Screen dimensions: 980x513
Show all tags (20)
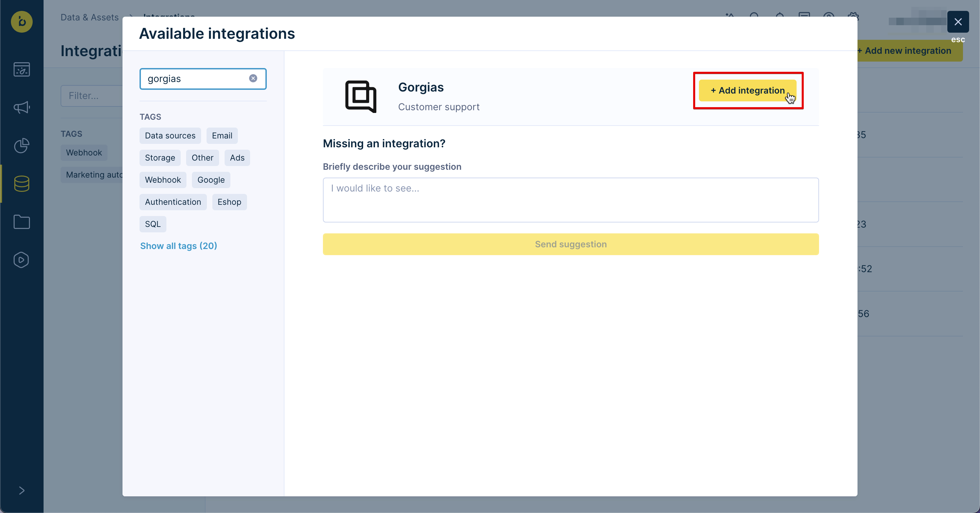[x=179, y=246]
